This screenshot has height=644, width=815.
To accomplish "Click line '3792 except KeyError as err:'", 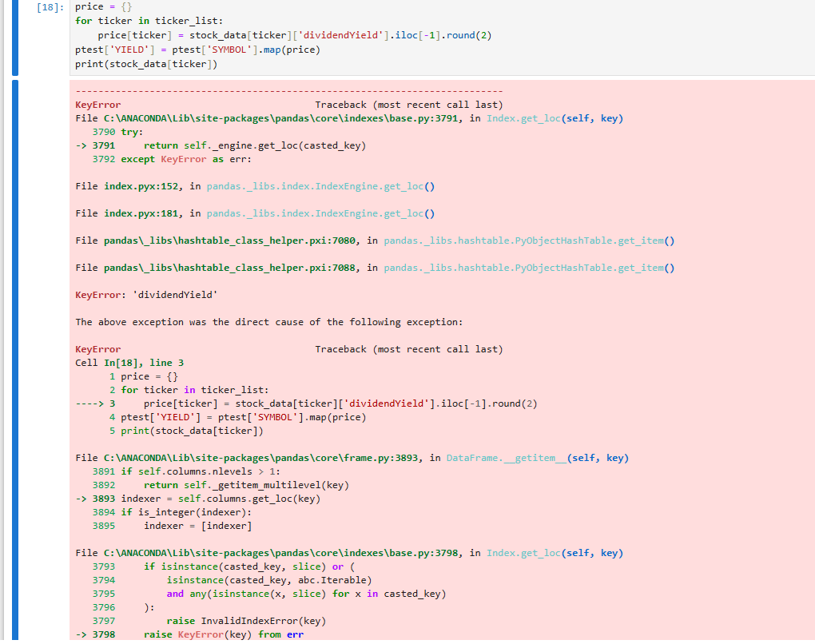I will (x=172, y=159).
